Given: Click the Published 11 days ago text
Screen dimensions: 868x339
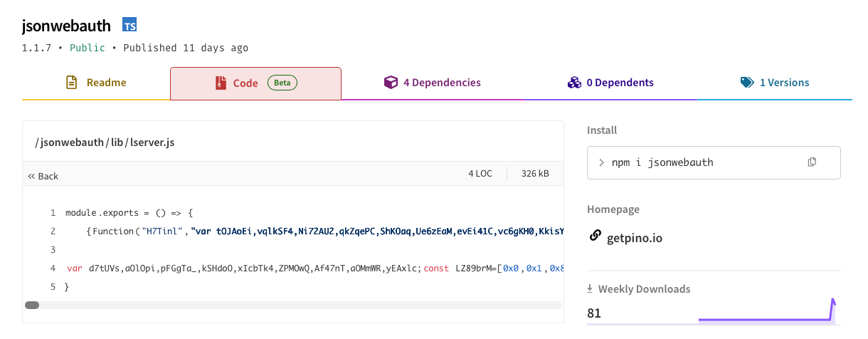Looking at the screenshot, I should click(186, 48).
